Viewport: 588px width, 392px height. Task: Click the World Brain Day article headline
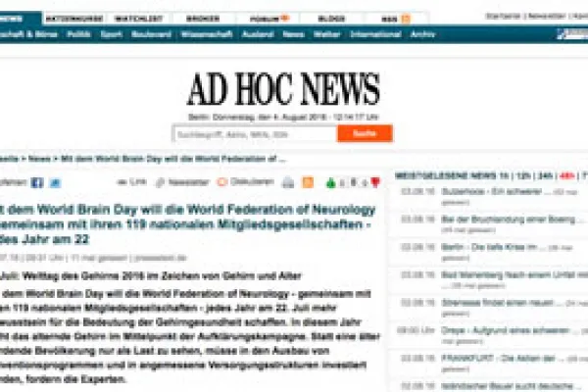click(x=187, y=224)
